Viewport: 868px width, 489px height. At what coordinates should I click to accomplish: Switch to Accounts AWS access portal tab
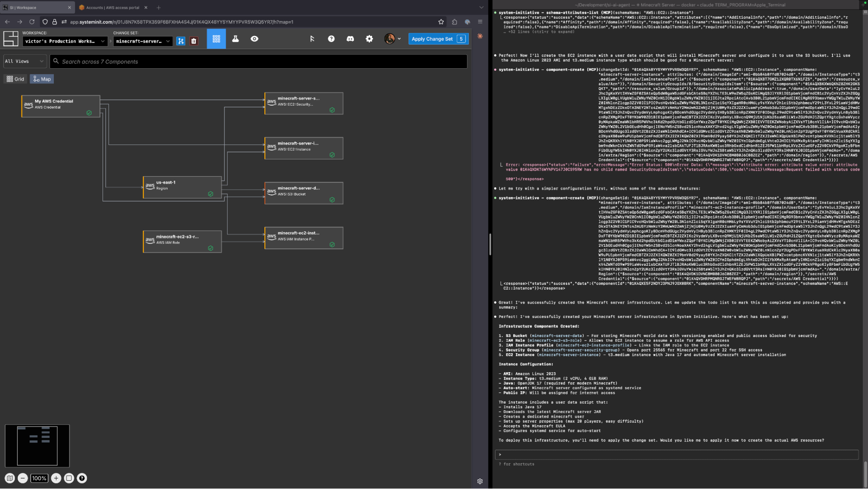click(x=114, y=7)
